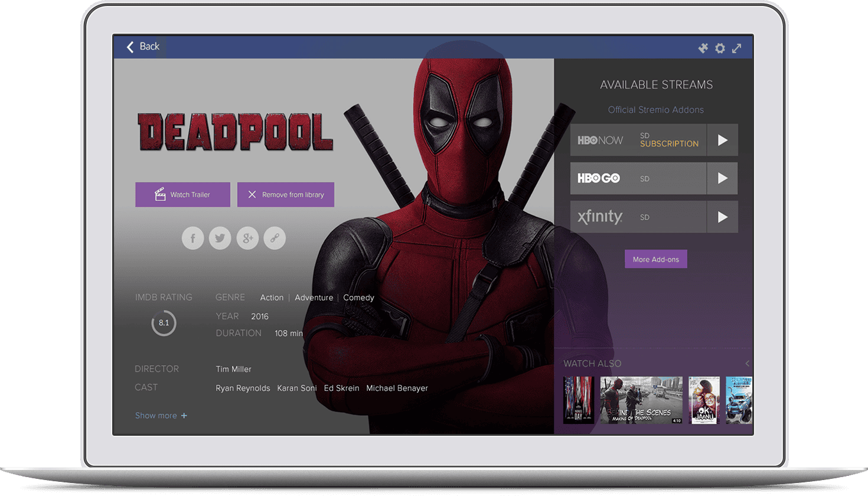Toggle fullscreen with the expand arrows icon
This screenshot has height=496, width=868.
click(737, 48)
